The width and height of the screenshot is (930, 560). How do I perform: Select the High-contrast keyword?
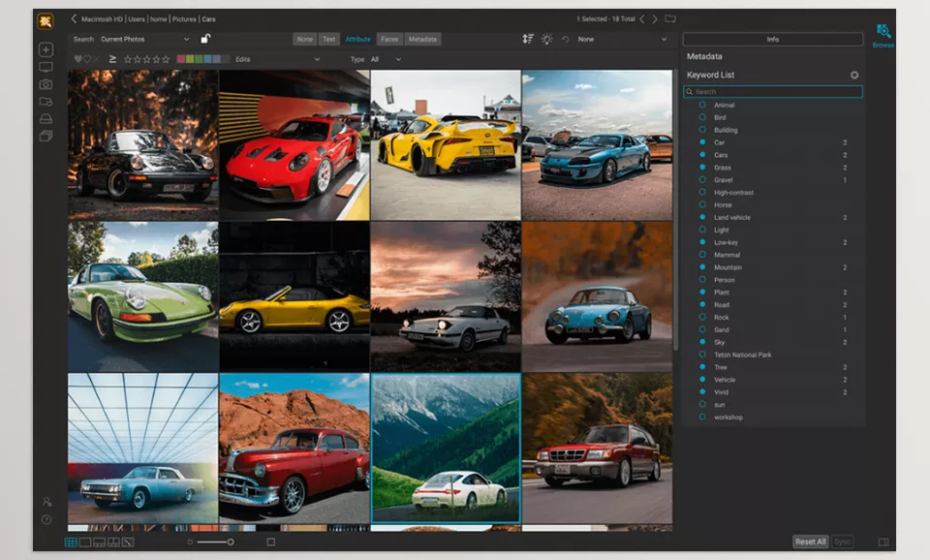point(733,193)
